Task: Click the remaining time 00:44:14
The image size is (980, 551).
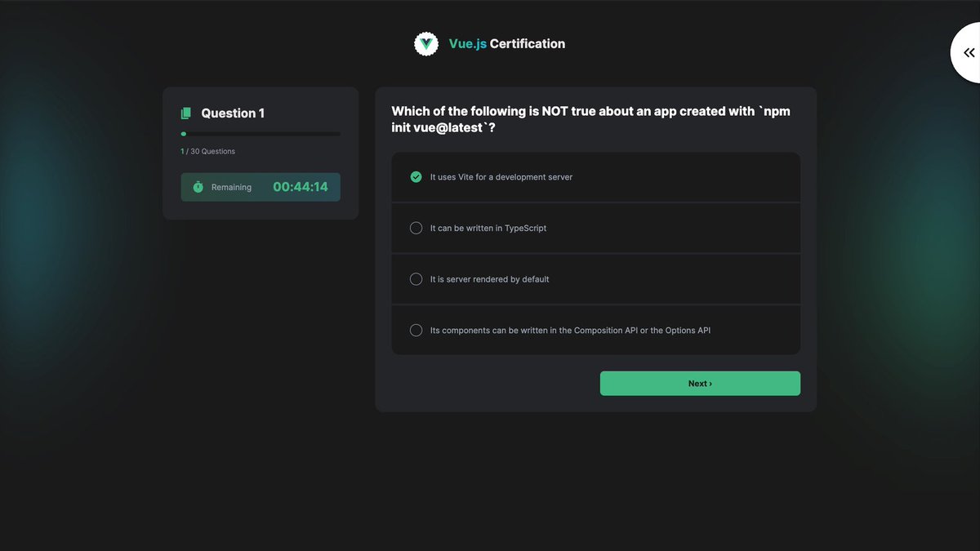Action: (301, 187)
